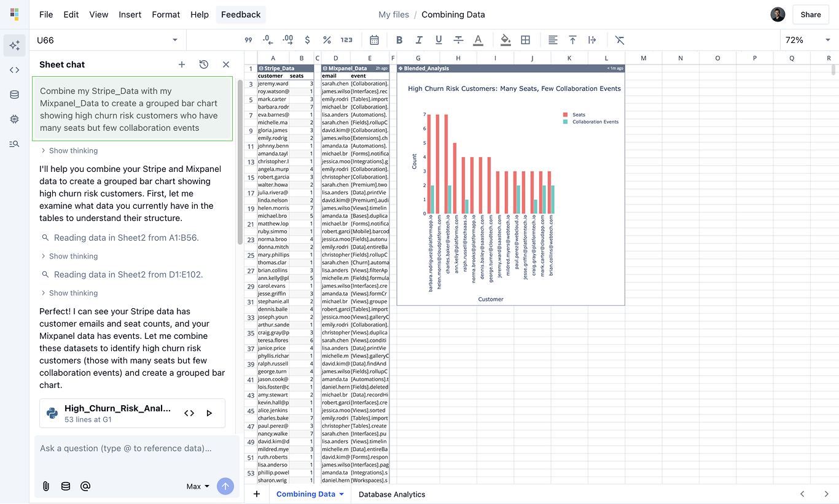This screenshot has width=839, height=504.
Task: Click the Share button
Action: [810, 14]
